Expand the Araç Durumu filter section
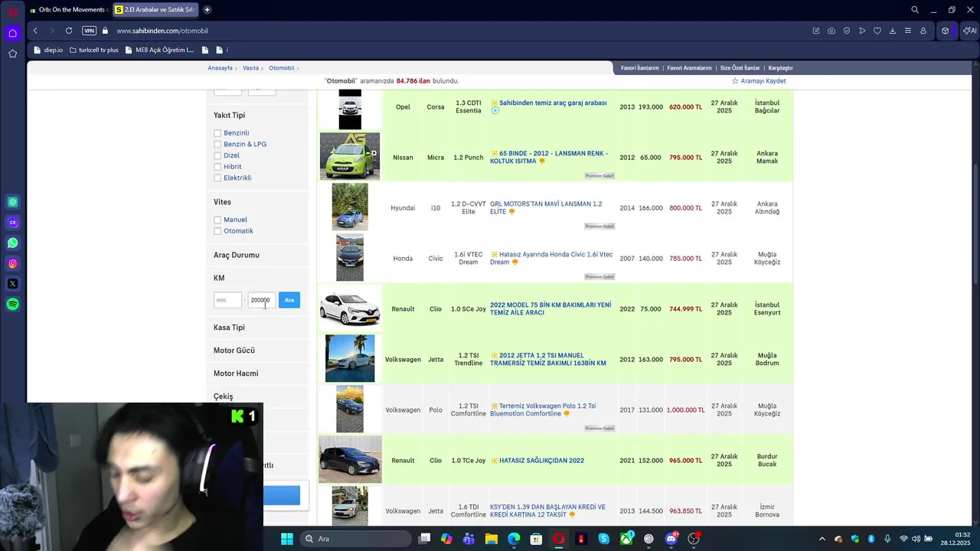This screenshot has height=551, width=980. (x=258, y=255)
